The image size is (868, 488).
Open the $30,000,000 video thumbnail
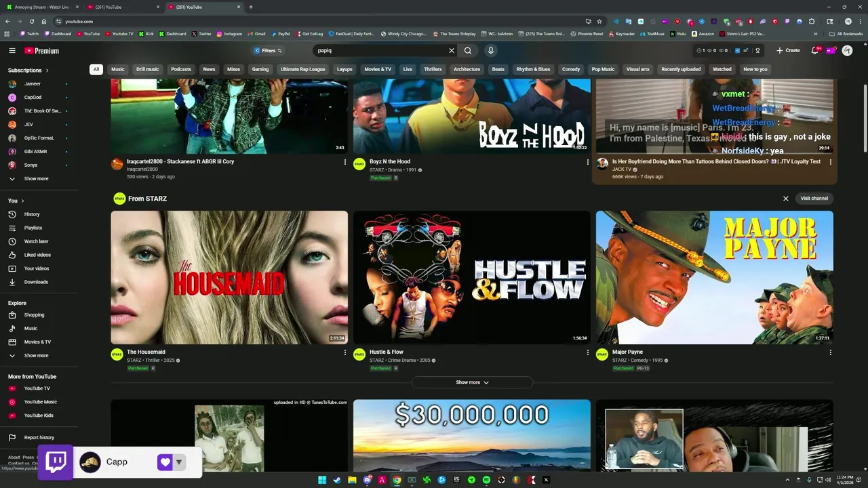pyautogui.click(x=472, y=435)
